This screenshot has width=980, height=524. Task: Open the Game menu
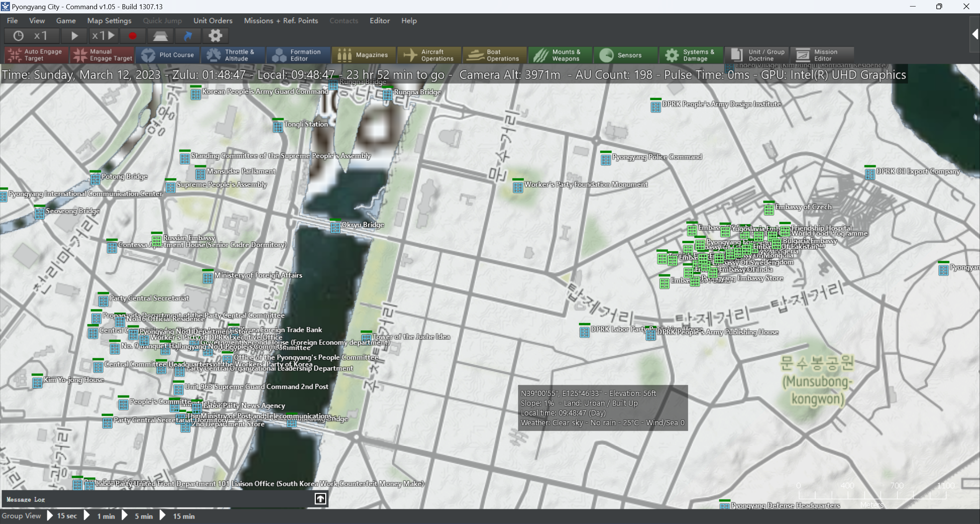(66, 21)
